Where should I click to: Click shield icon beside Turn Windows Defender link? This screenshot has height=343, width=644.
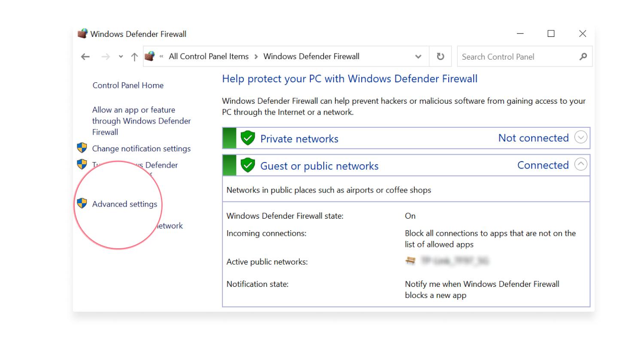[x=82, y=164]
